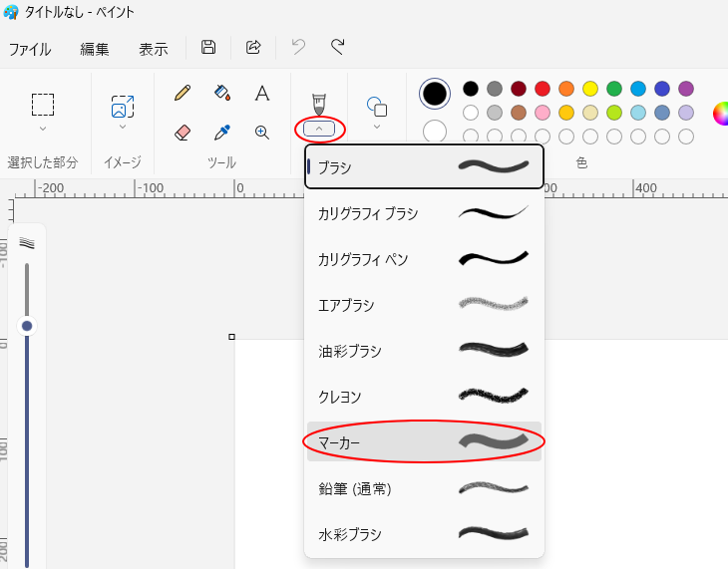The image size is (728, 569).
Task: Pick the yellow palette color
Action: (590, 89)
